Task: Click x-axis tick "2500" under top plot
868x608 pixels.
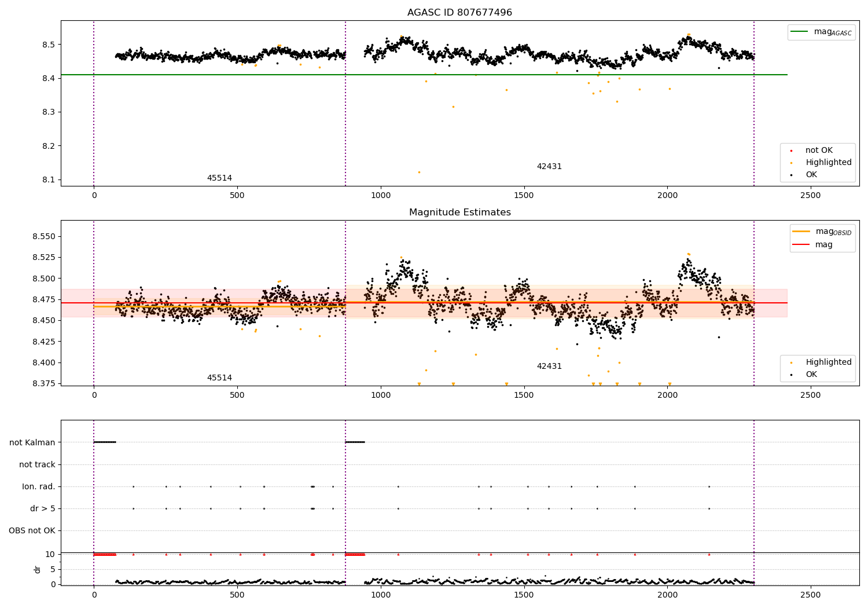Action: click(x=811, y=196)
